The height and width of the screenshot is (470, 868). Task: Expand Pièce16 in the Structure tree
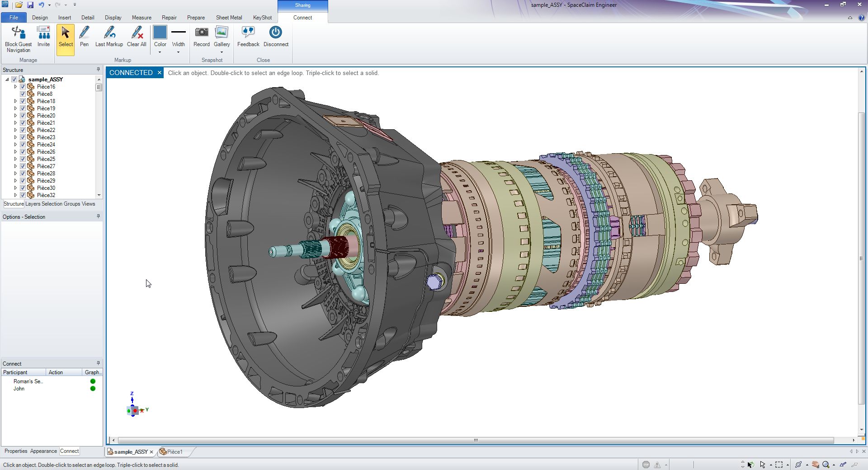pos(15,86)
